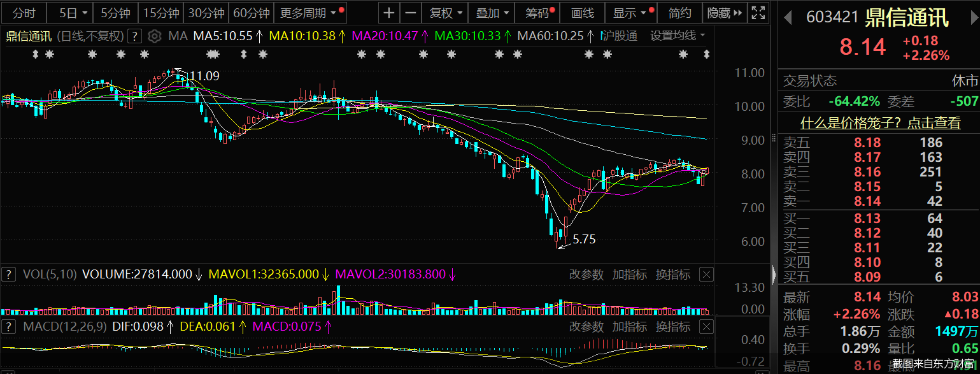Click 加指标 in the VOL panel
Image resolution: width=980 pixels, height=374 pixels.
(629, 275)
